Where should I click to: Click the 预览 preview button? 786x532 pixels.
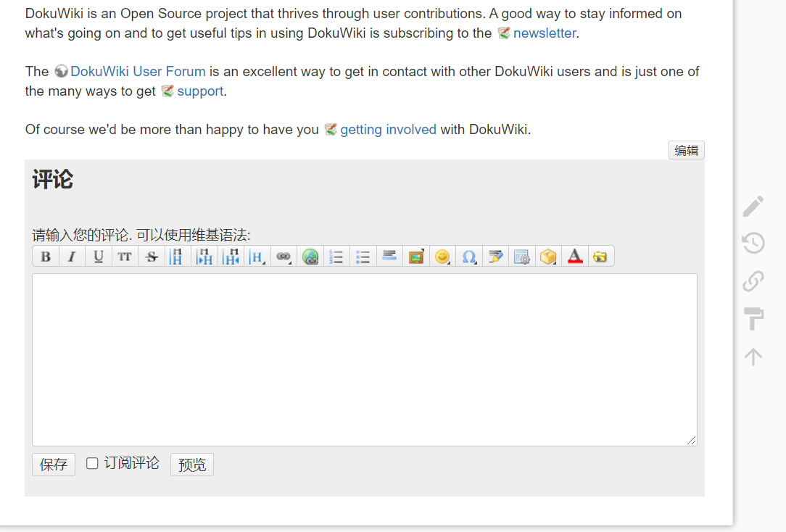tap(192, 465)
